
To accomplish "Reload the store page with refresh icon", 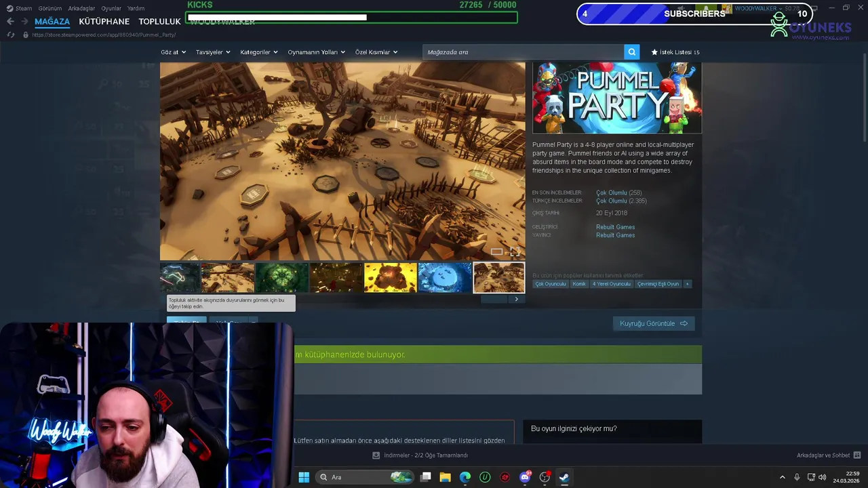I will pyautogui.click(x=10, y=35).
